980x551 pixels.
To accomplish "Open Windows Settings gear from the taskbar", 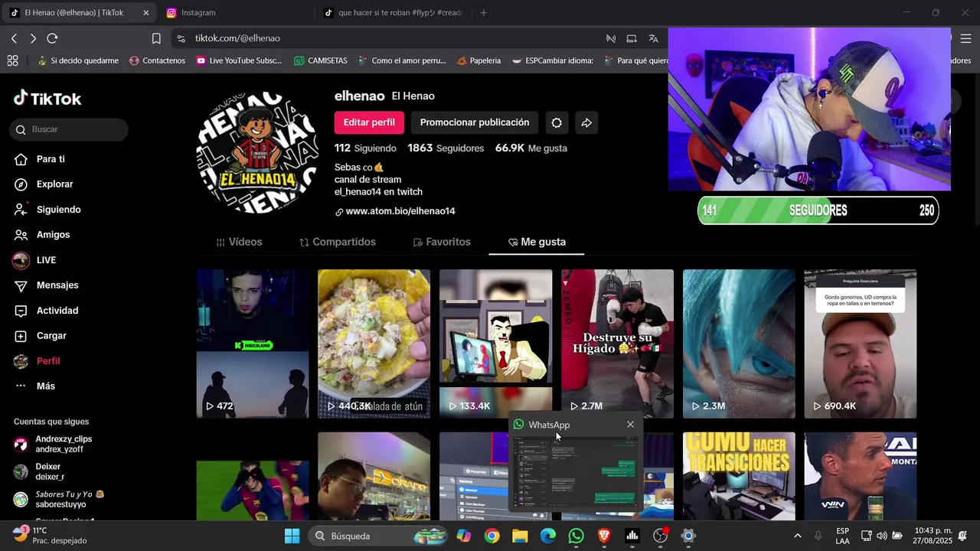I will pyautogui.click(x=688, y=536).
